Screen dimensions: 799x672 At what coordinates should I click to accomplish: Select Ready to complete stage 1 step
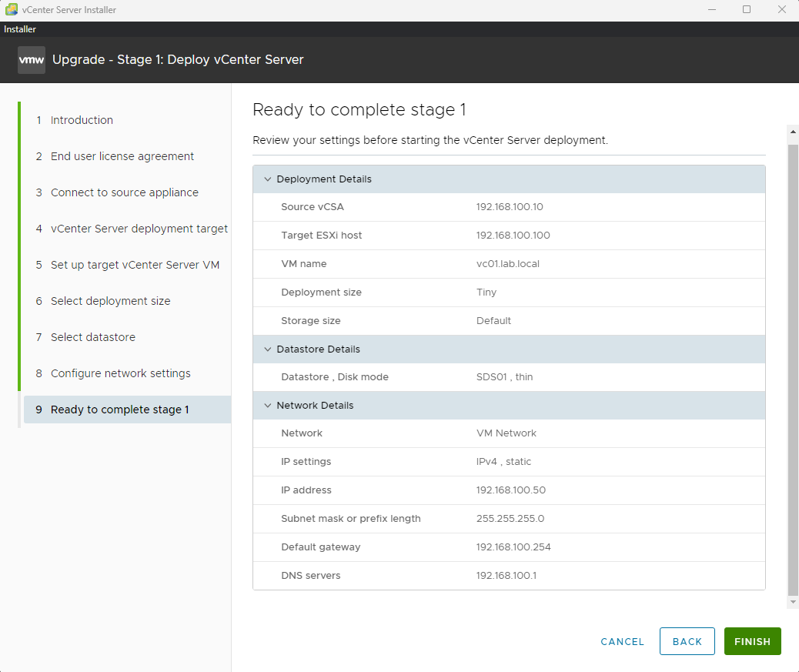point(127,410)
